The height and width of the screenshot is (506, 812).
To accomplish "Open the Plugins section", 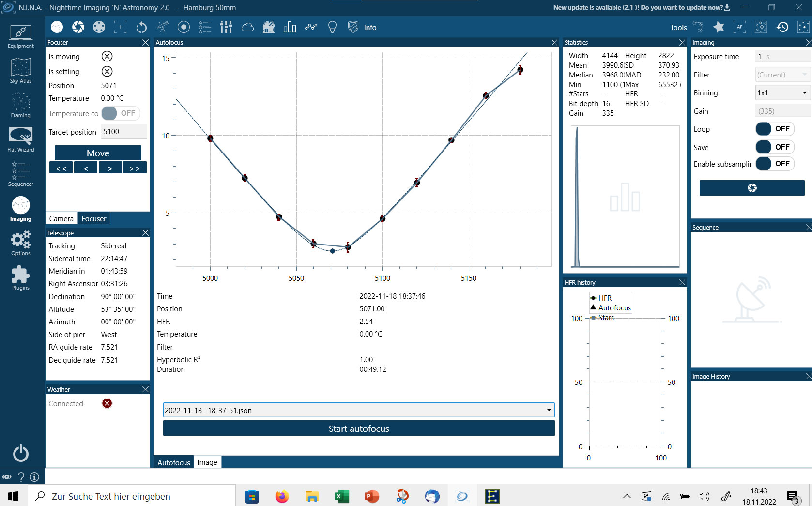I will 20,278.
